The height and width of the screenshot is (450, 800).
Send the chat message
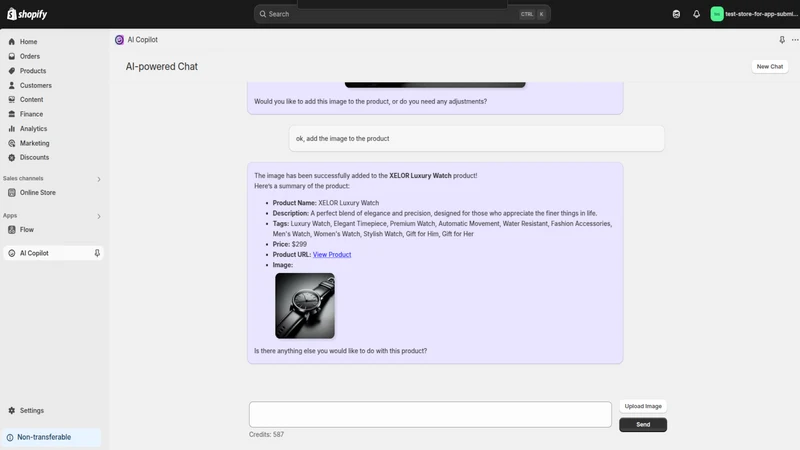643,424
